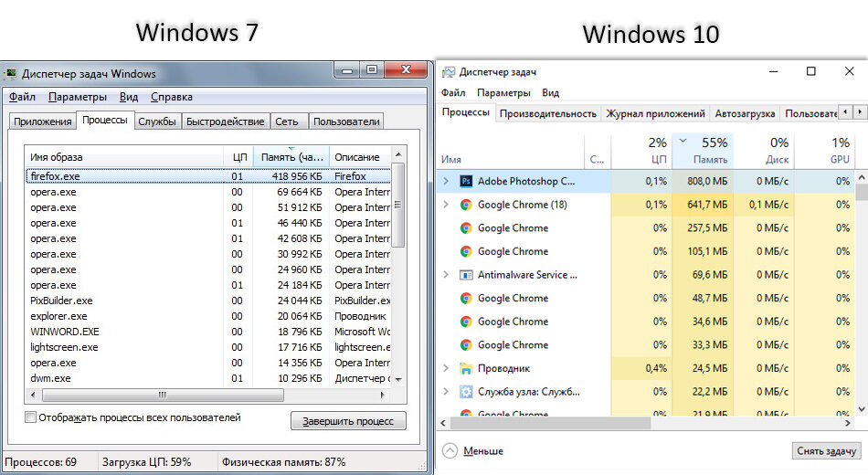Select the dwm.exe process row
This screenshot has height=475, width=868.
coord(208,378)
